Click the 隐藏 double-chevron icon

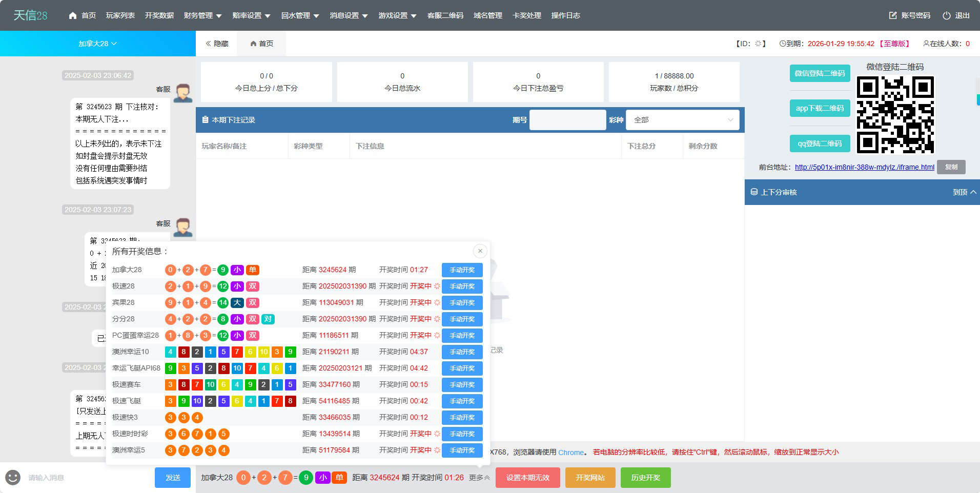[209, 44]
